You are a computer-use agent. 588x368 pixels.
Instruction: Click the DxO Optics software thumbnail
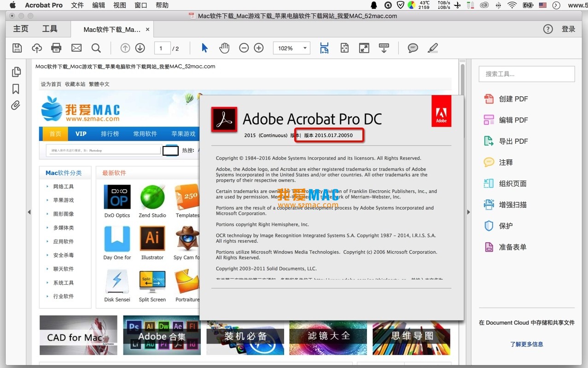(x=117, y=197)
